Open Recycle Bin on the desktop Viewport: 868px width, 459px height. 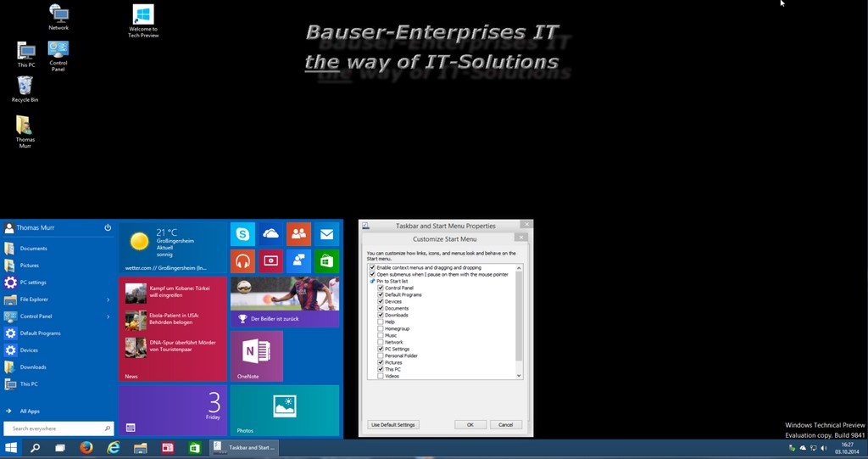click(25, 87)
